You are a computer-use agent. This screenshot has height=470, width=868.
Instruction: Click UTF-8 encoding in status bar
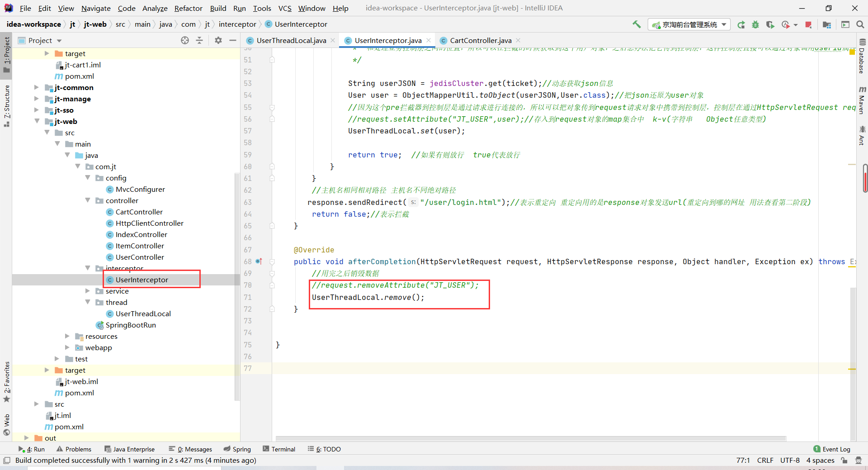coord(790,461)
